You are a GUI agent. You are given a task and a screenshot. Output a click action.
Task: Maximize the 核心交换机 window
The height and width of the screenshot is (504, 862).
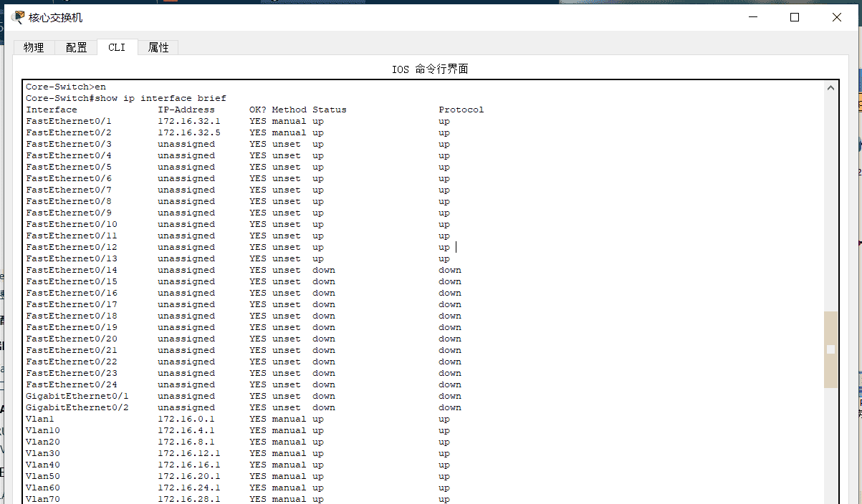point(794,17)
